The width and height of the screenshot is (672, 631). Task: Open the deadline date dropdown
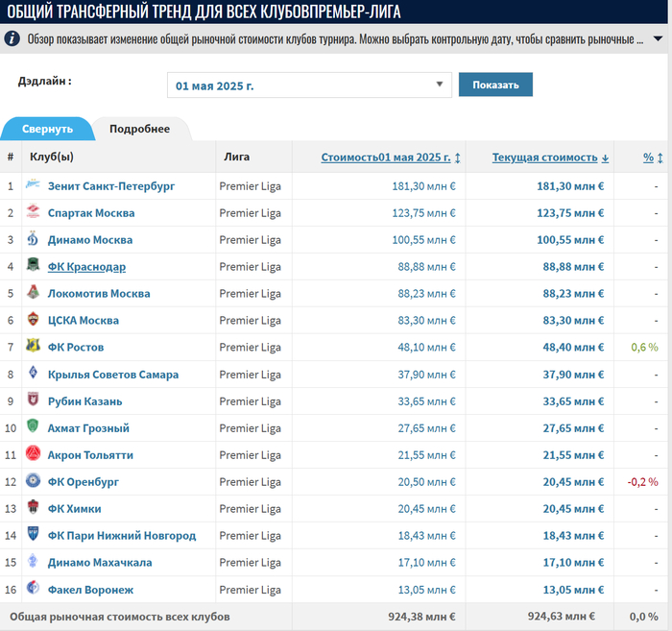[x=309, y=85]
